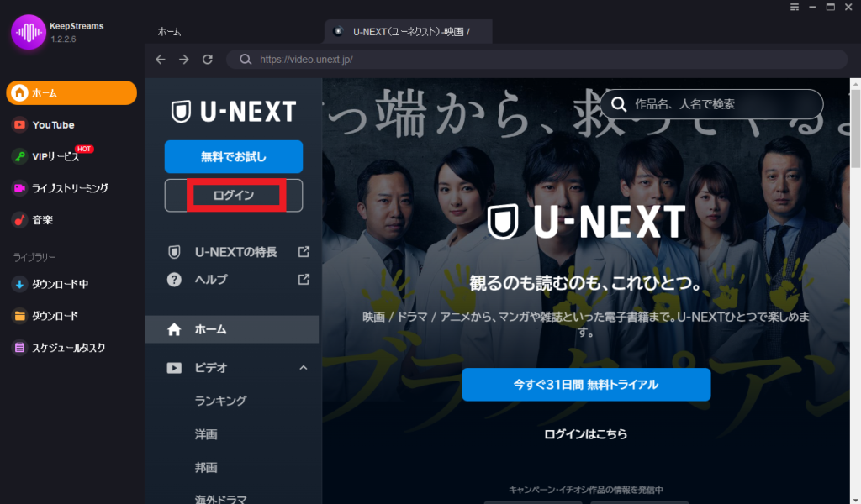The height and width of the screenshot is (504, 861).
Task: Refresh the U-NEXT page
Action: (x=206, y=59)
